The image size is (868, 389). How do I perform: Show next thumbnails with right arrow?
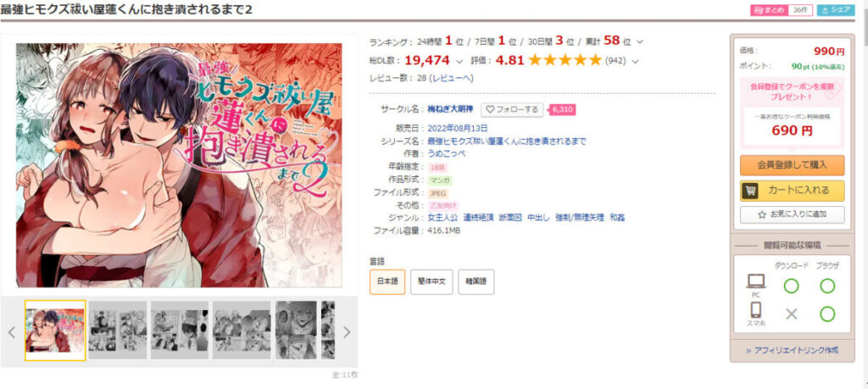(347, 332)
